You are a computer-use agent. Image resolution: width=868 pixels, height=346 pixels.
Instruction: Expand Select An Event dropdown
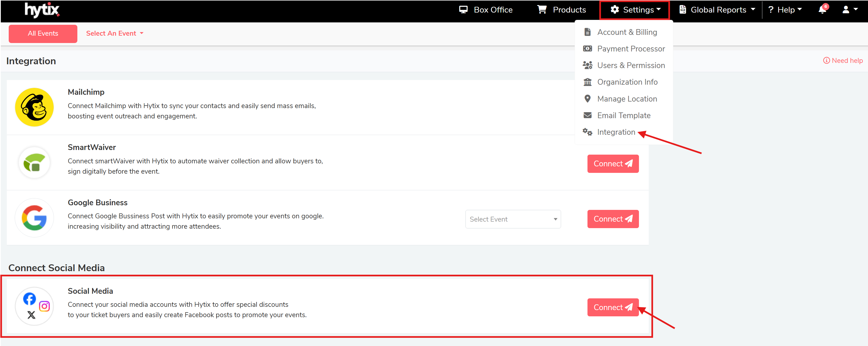click(115, 33)
